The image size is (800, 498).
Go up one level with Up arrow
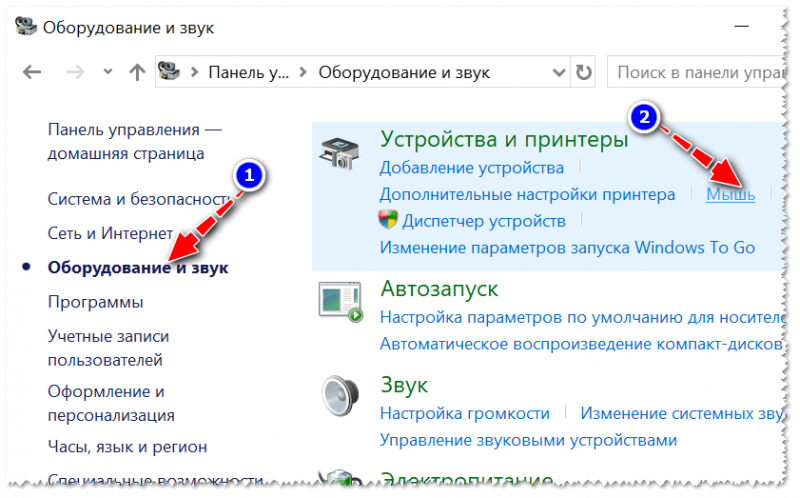137,72
